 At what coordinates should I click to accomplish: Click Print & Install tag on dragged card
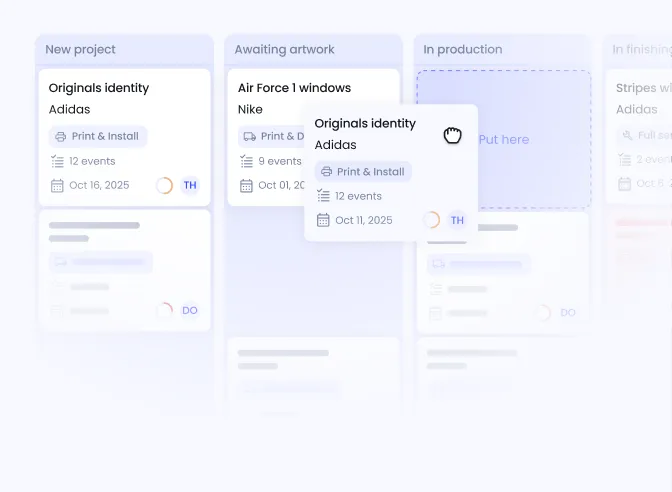[363, 171]
